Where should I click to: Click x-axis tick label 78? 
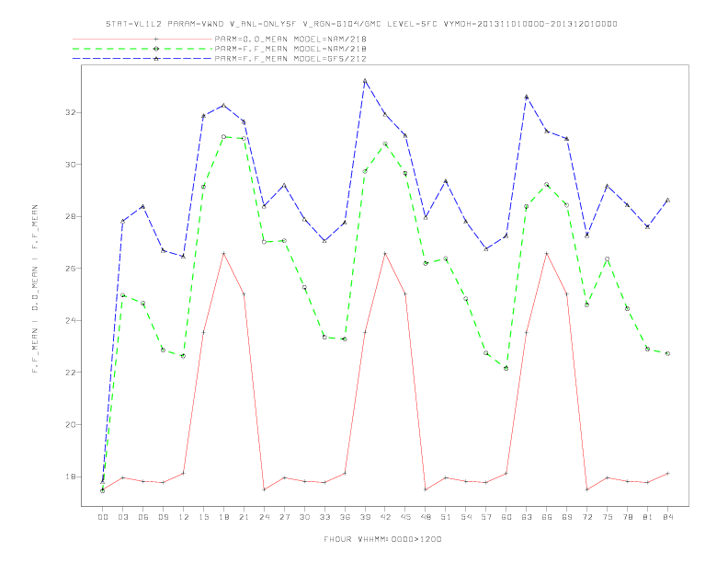(628, 517)
